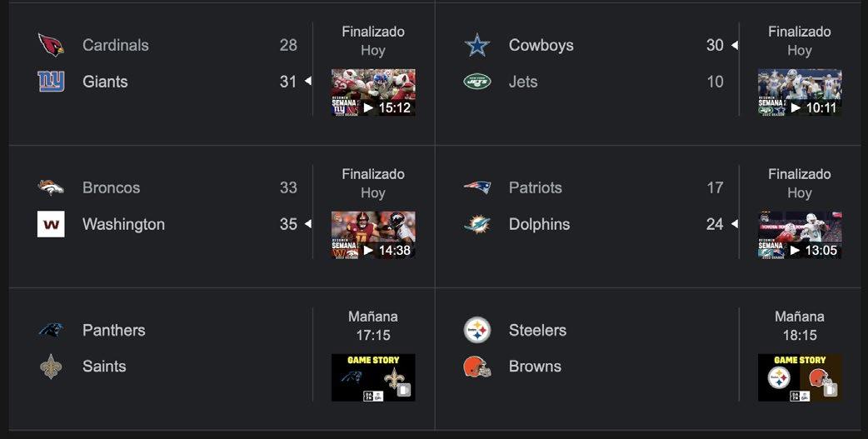Play the Patriots vs Dolphins 13:05 recap
This screenshot has width=868, height=439.
tap(800, 234)
